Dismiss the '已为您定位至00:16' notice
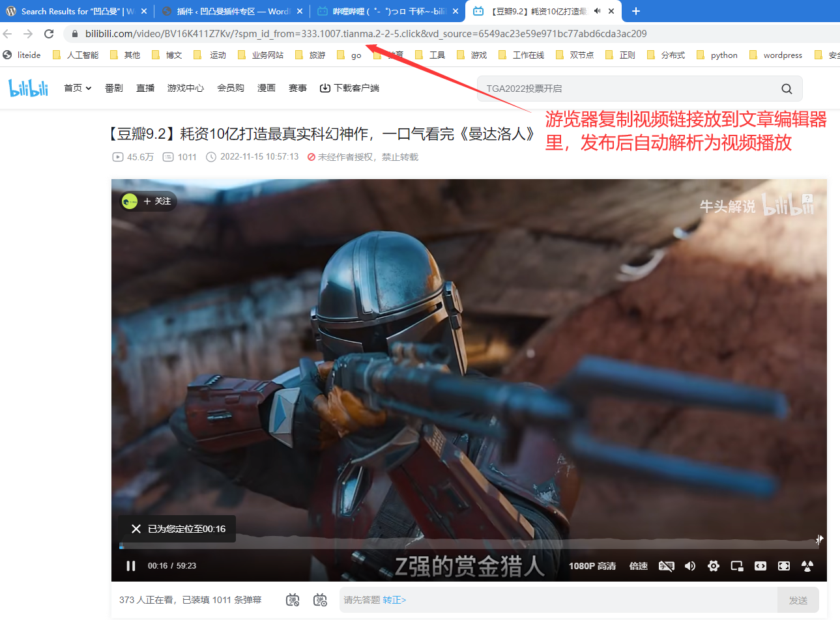Viewport: 840px width, 620px height. coord(136,529)
